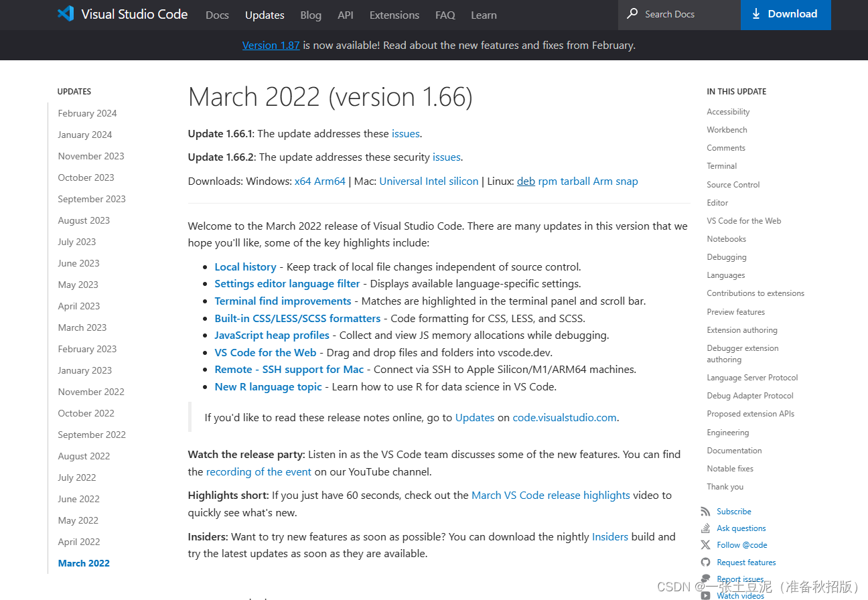Select November 2023 in Updates sidebar
Image resolution: width=868 pixels, height=600 pixels.
pos(91,156)
